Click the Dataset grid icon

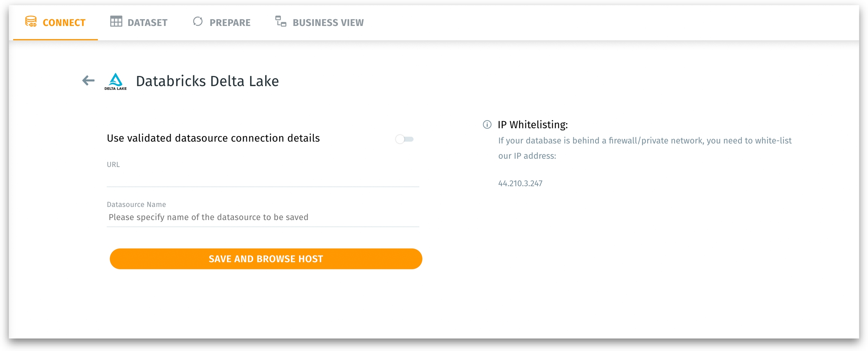click(116, 21)
